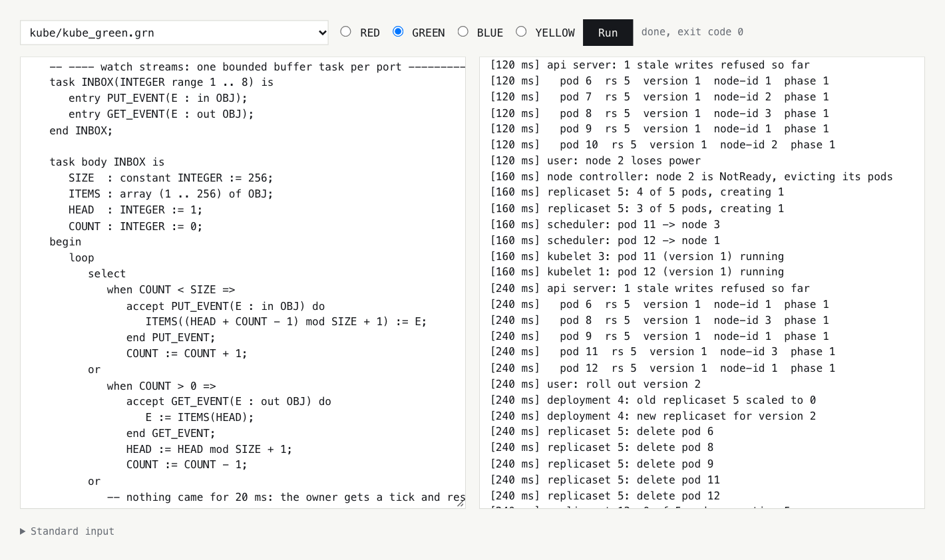Click output 'user: roll out version 2'

pyautogui.click(x=596, y=384)
